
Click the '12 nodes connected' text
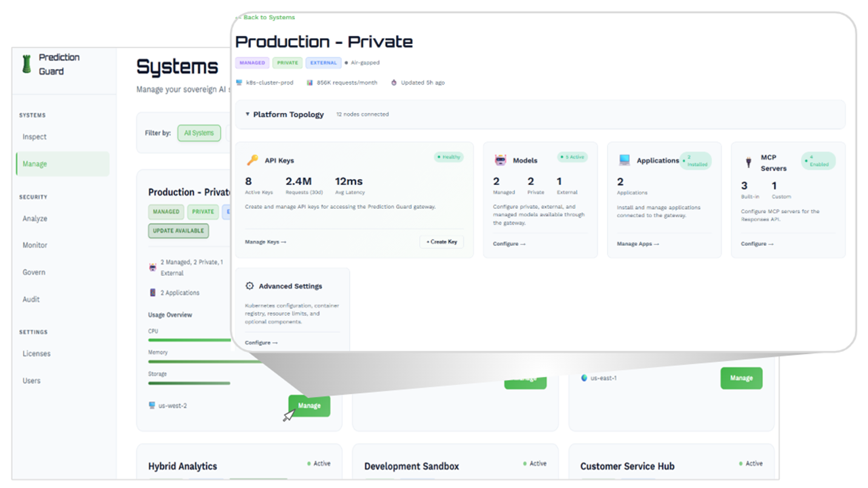363,115
